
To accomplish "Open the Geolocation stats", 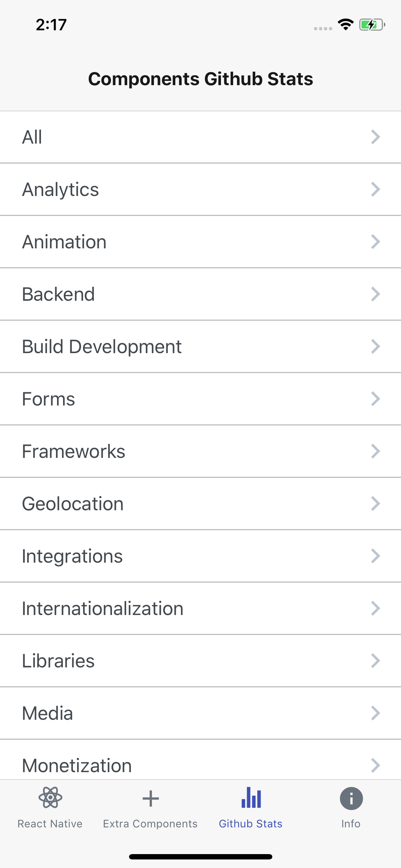I will [x=73, y=504].
